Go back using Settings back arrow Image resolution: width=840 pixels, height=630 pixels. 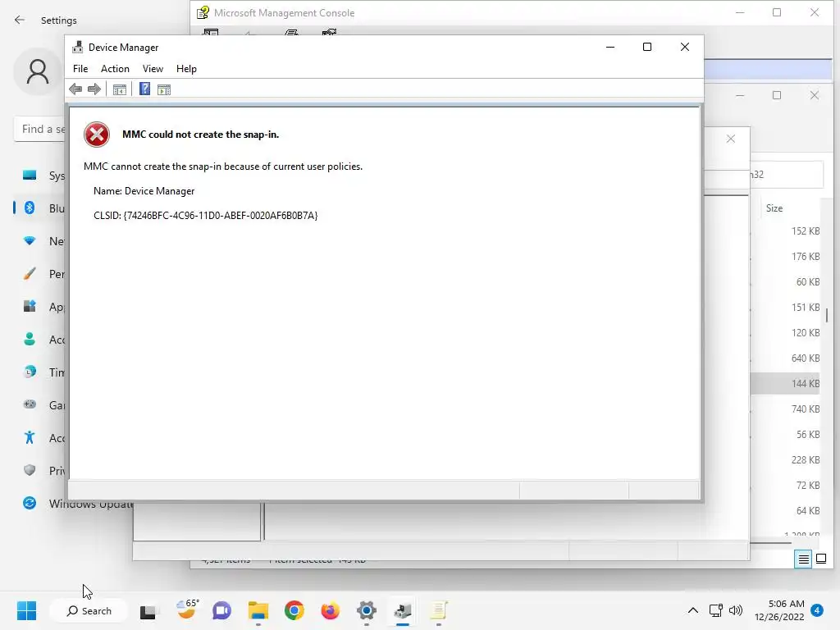click(20, 20)
